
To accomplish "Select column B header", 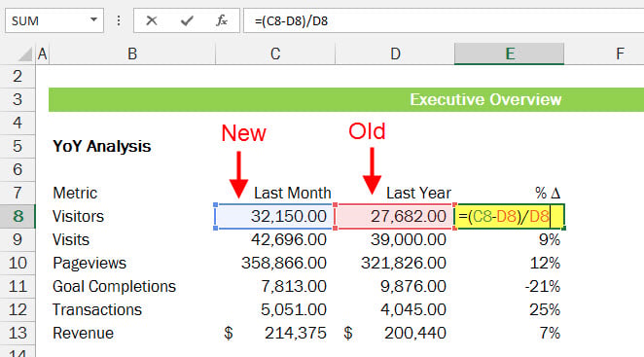I will coord(132,54).
